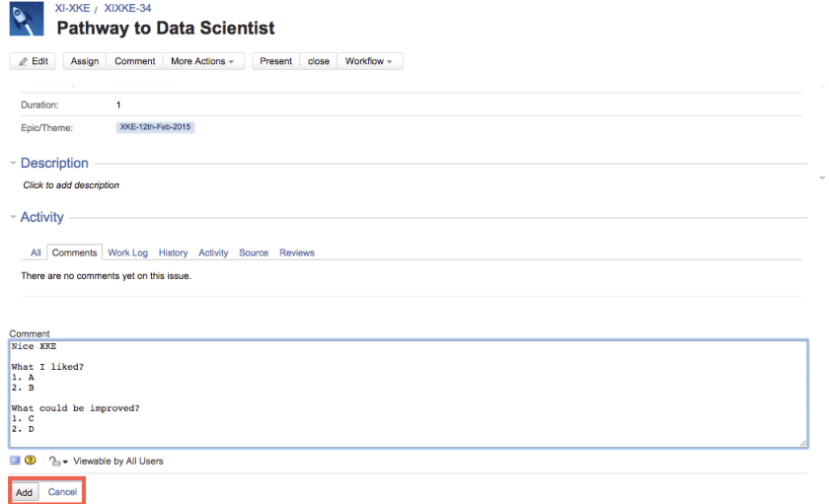Click the XKE-12th-Feb-2015 epic label
The image size is (829, 504).
(x=155, y=127)
